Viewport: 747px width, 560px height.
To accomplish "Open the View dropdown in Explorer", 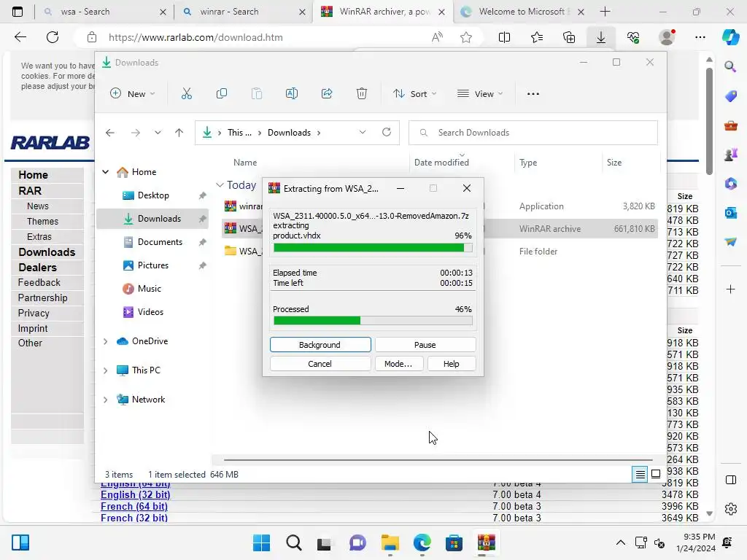I will [x=480, y=94].
